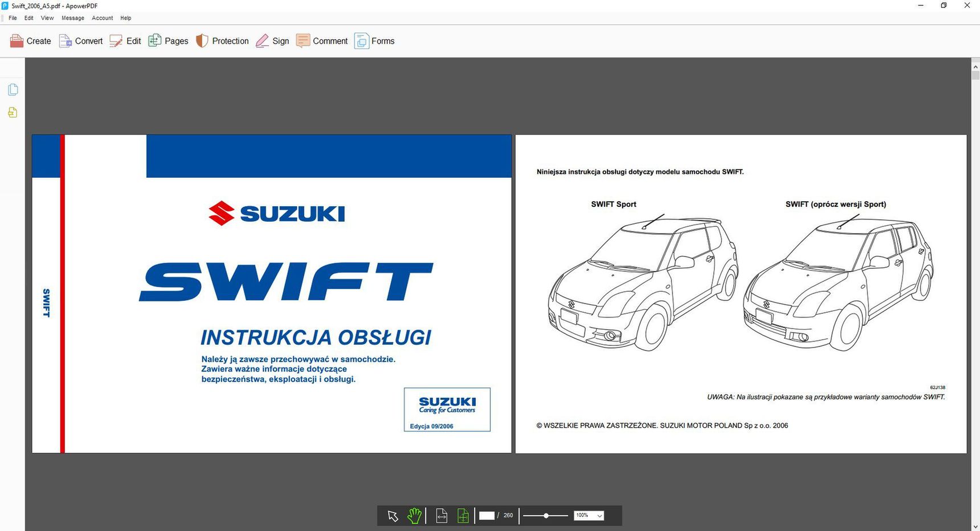Open the Edit tool in toolbar
980x531 pixels.
[x=125, y=41]
